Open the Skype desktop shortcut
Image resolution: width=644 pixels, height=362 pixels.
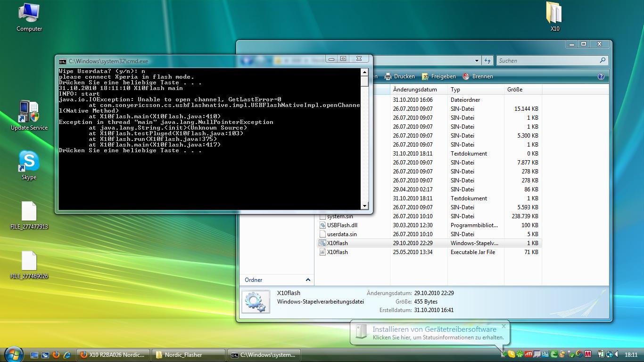coord(29,165)
